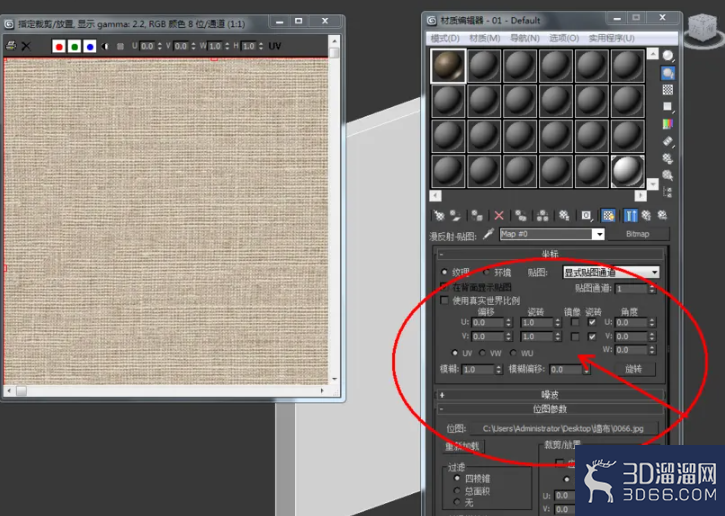Click the Sample Type sphere icon

(668, 56)
